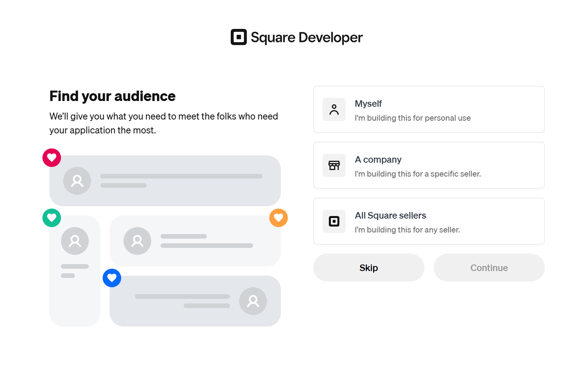
Task: Pick the All Square sellers option
Action: click(428, 221)
